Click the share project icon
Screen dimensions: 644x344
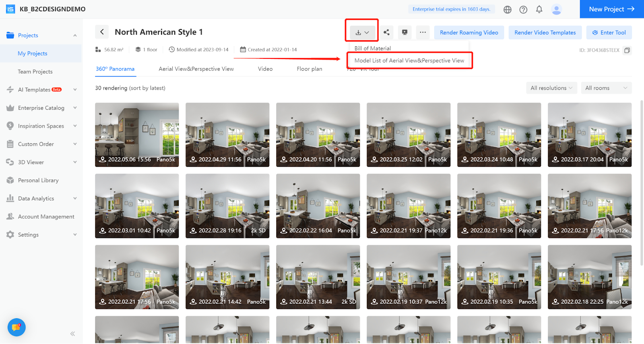(x=386, y=33)
